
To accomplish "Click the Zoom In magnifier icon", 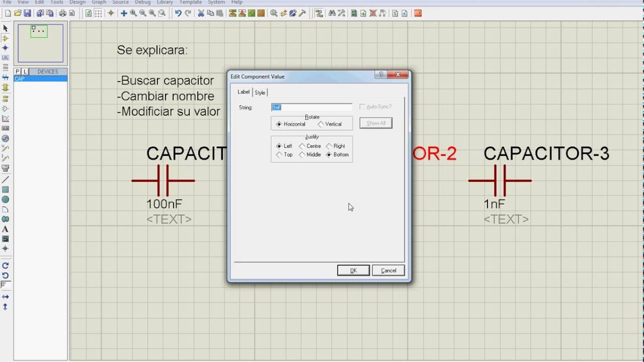I will coord(133,13).
